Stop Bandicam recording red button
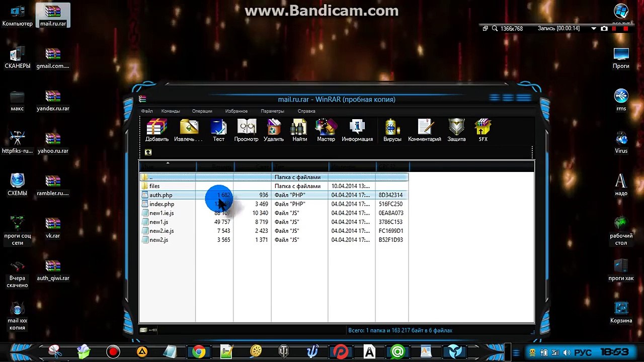This screenshot has height=362, width=644. click(625, 29)
